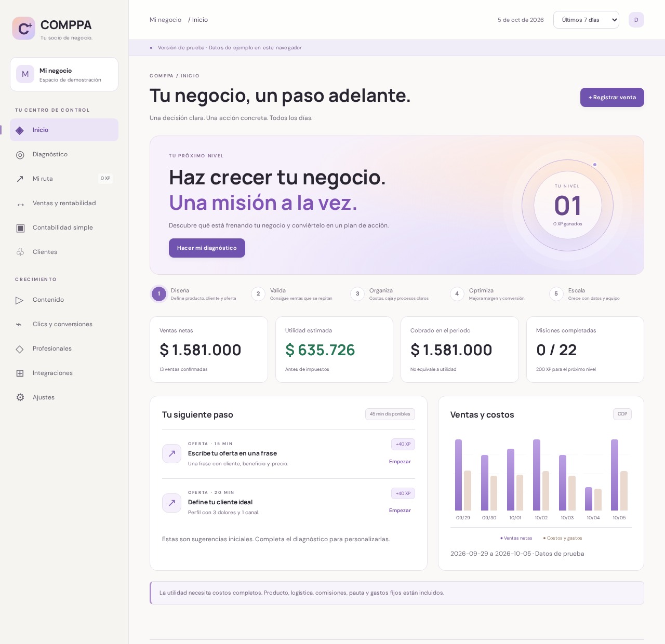Screen dimensions: 665x644
Task: Click the Diagnóstico target icon
Action: 20,155
